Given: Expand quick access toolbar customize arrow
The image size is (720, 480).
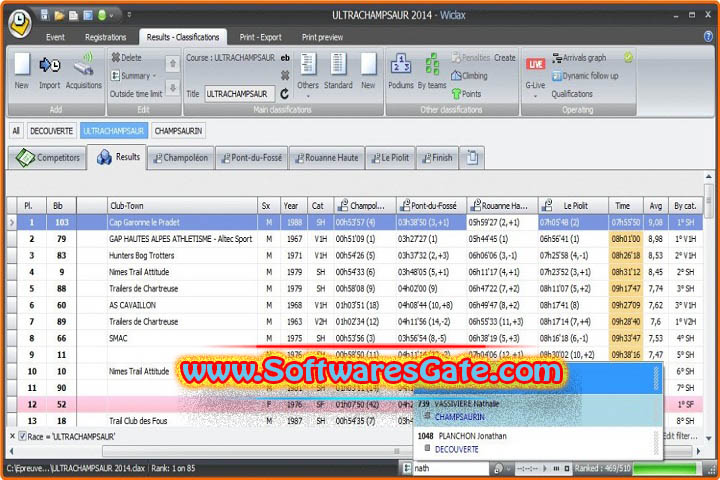Looking at the screenshot, I should (129, 15).
